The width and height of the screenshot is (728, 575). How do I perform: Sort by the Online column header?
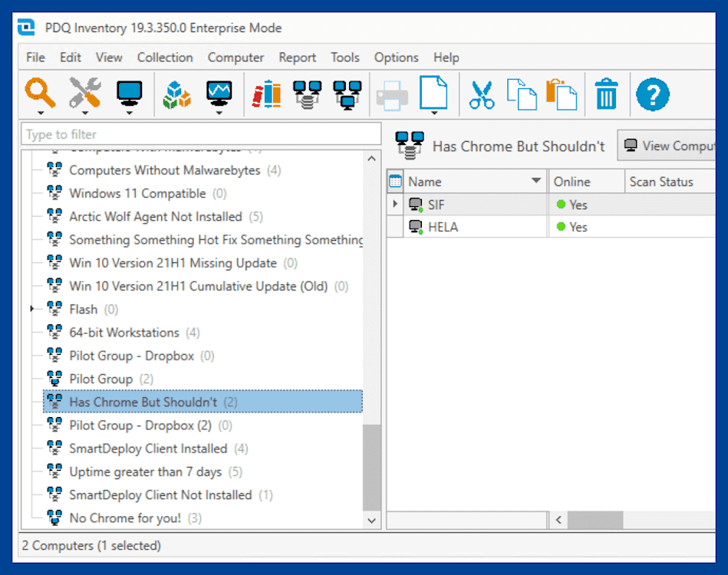586,182
